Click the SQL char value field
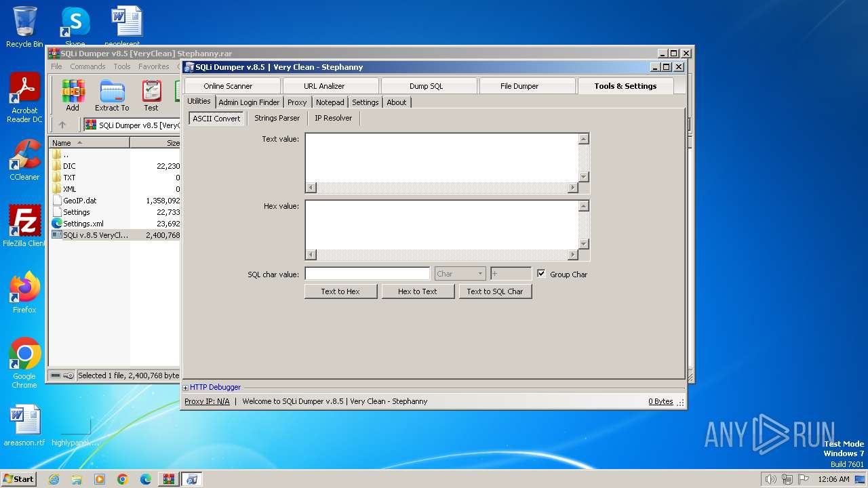868x488 pixels. point(368,274)
